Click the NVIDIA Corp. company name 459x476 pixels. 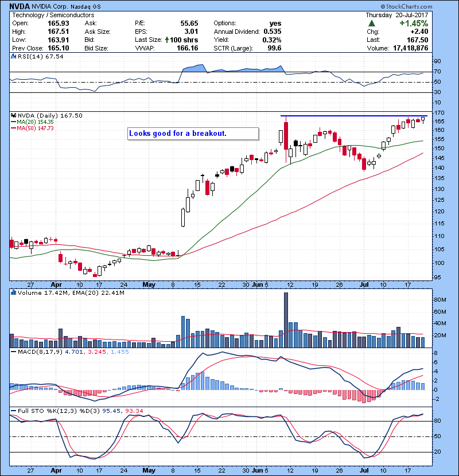click(50, 6)
